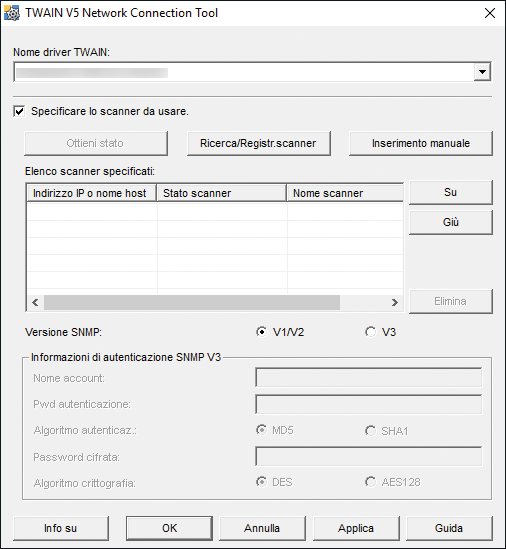Screen dimensions: 506x549
Task: Click the Elimina button
Action: click(451, 301)
